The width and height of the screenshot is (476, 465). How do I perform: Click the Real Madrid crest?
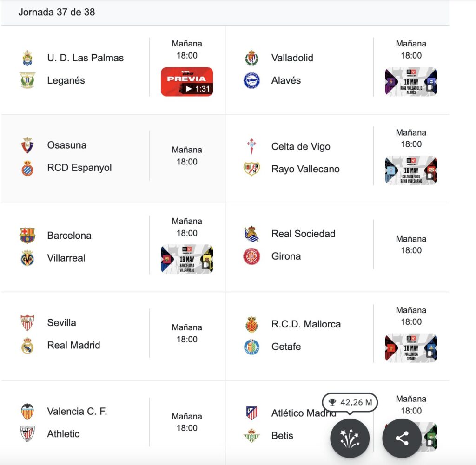pos(27,346)
